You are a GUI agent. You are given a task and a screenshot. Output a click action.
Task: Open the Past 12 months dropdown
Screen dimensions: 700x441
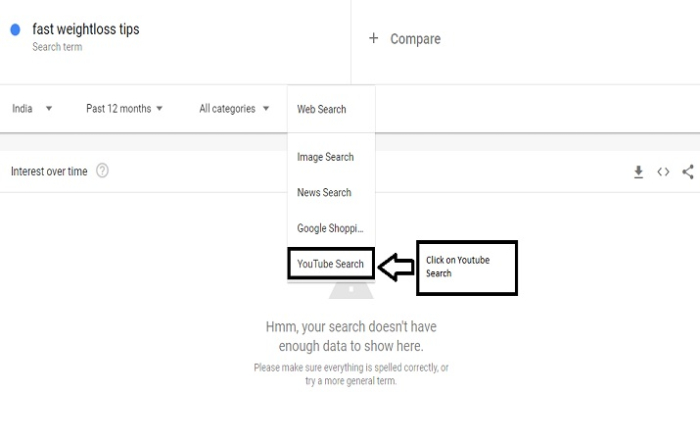click(124, 108)
